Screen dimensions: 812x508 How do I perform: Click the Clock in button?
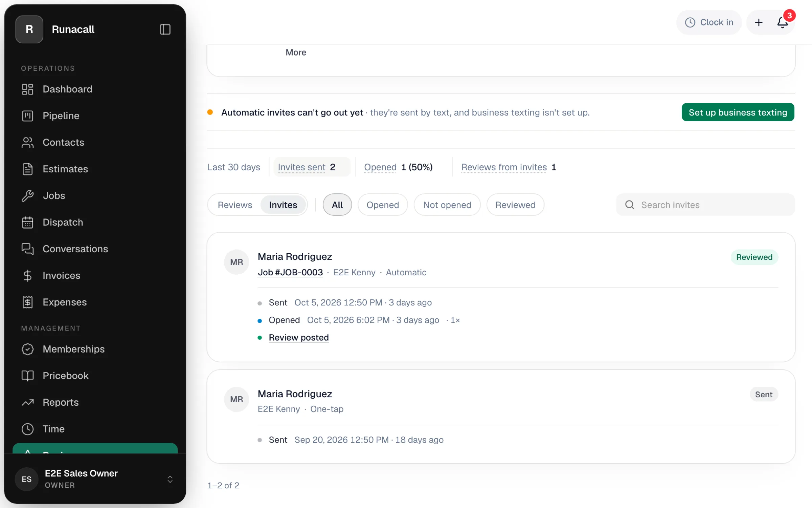[709, 22]
